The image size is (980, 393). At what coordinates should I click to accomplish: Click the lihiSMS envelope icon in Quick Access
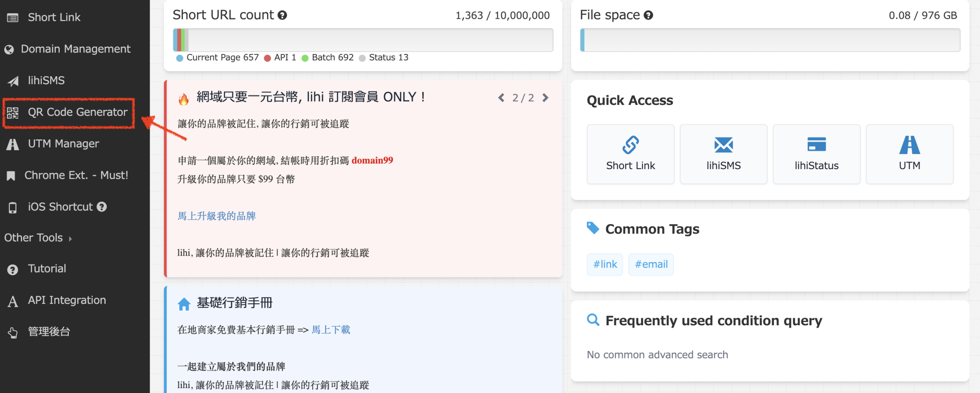[x=723, y=145]
